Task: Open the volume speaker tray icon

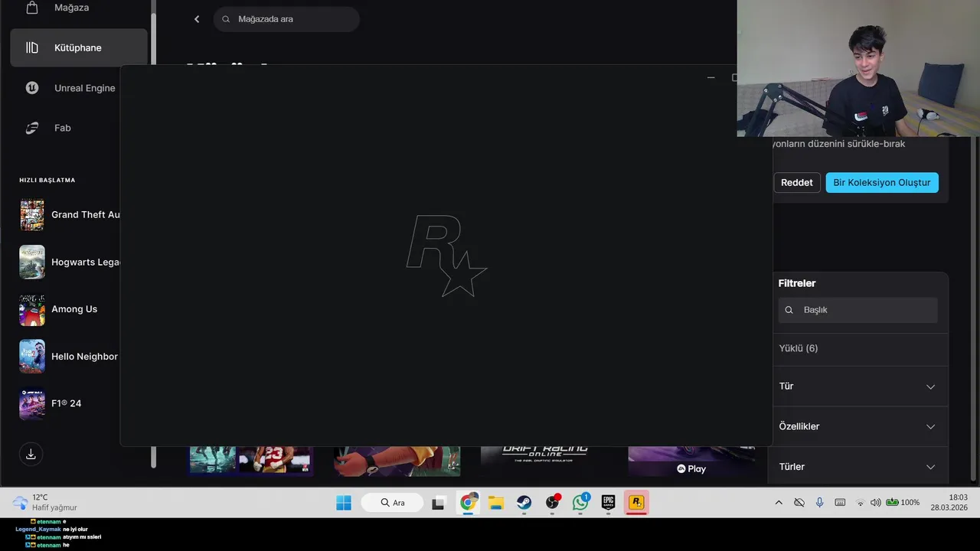Action: click(875, 503)
